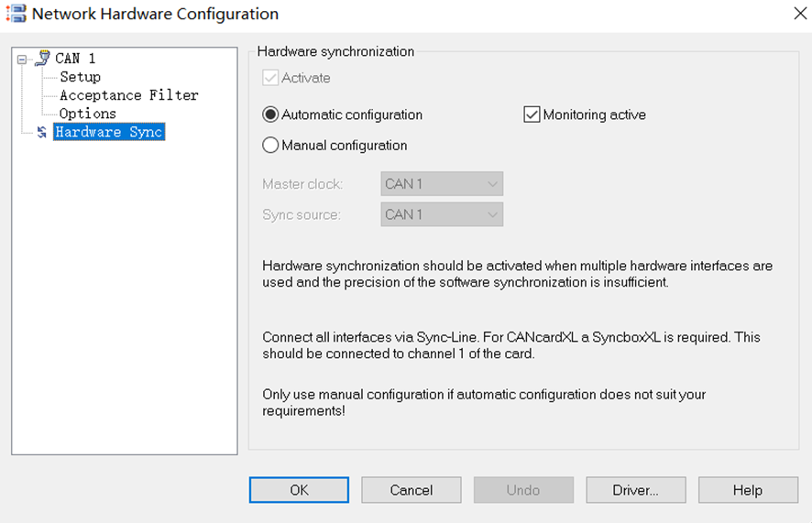Open the Setup page in tree
The height and width of the screenshot is (523, 812).
(x=80, y=77)
